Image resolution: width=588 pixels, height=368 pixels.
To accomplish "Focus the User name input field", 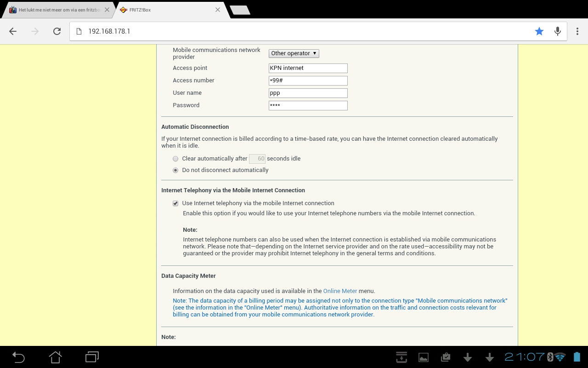I will click(x=308, y=93).
